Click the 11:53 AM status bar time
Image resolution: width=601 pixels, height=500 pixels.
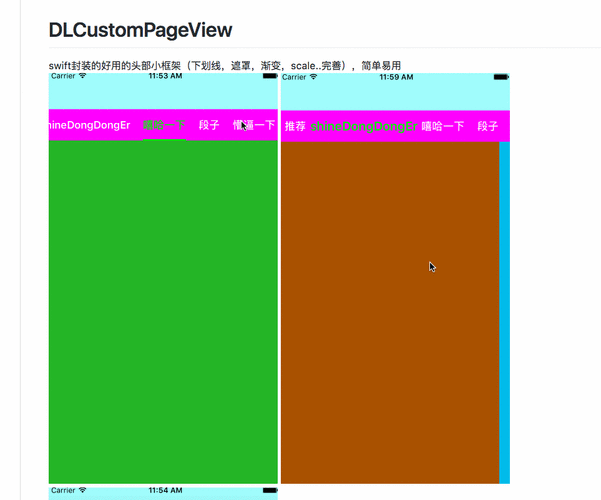click(165, 76)
